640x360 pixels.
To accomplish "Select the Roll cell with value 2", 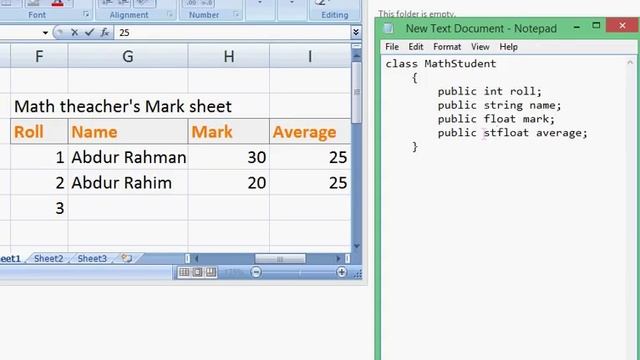I will tap(39, 182).
